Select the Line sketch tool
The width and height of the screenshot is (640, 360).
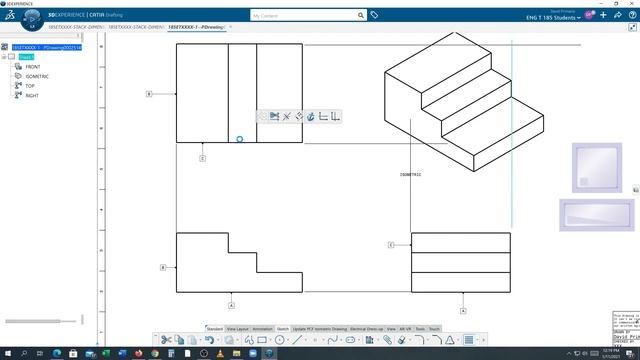point(297,340)
